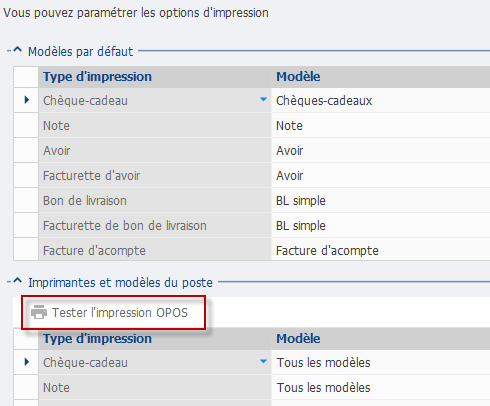This screenshot has height=406, width=490.
Task: Click Type d'impression header in top table
Action: (97, 77)
